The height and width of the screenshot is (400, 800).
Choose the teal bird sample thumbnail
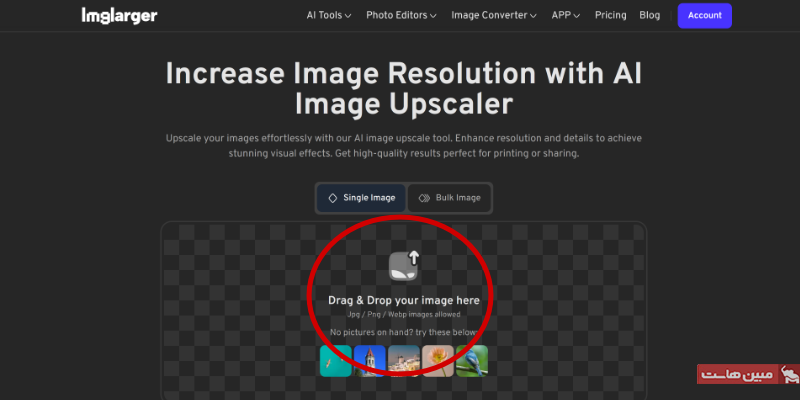(x=336, y=361)
